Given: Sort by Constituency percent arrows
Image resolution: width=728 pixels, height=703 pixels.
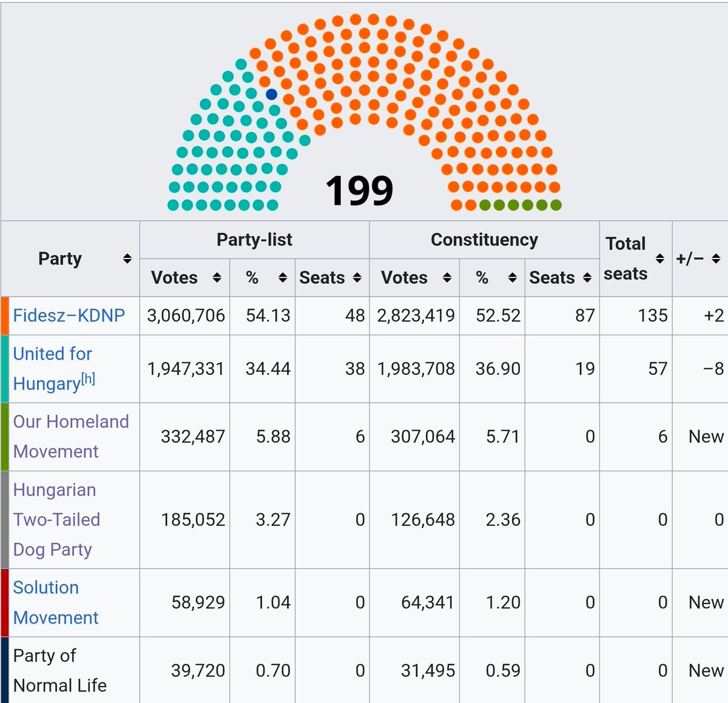Looking at the screenshot, I should (x=513, y=278).
